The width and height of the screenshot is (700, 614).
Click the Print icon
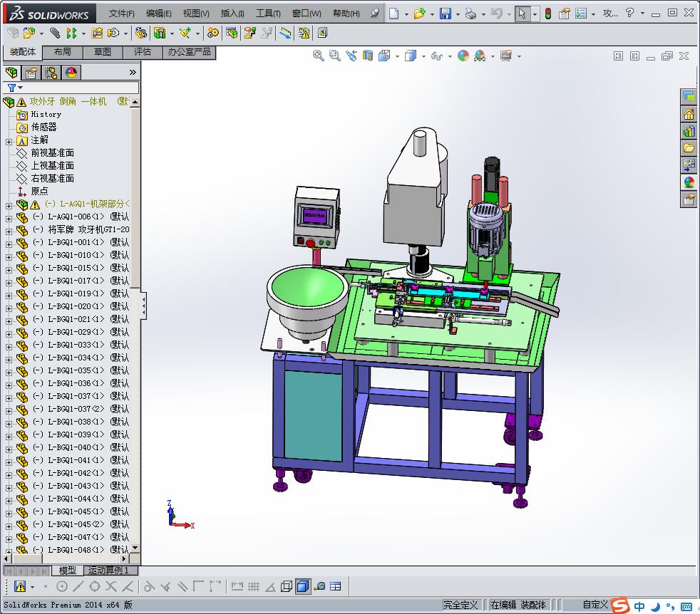point(470,14)
